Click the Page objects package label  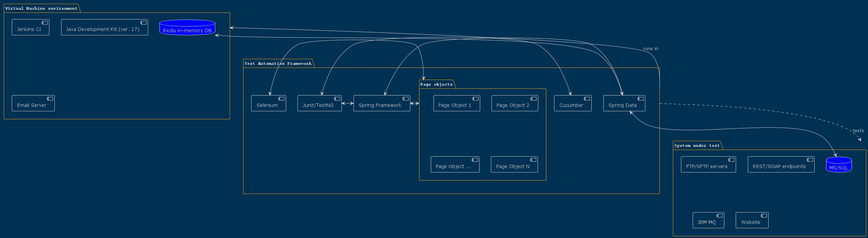(x=437, y=84)
